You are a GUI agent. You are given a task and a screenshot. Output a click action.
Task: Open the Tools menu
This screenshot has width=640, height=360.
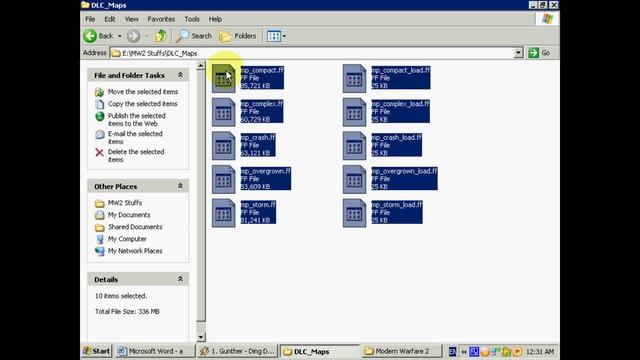(192, 19)
